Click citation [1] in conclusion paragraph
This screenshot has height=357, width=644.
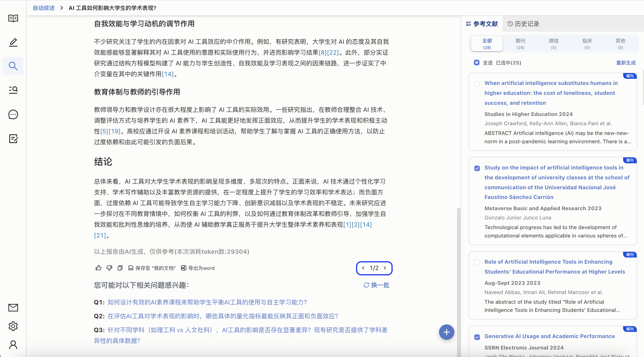[347, 225]
